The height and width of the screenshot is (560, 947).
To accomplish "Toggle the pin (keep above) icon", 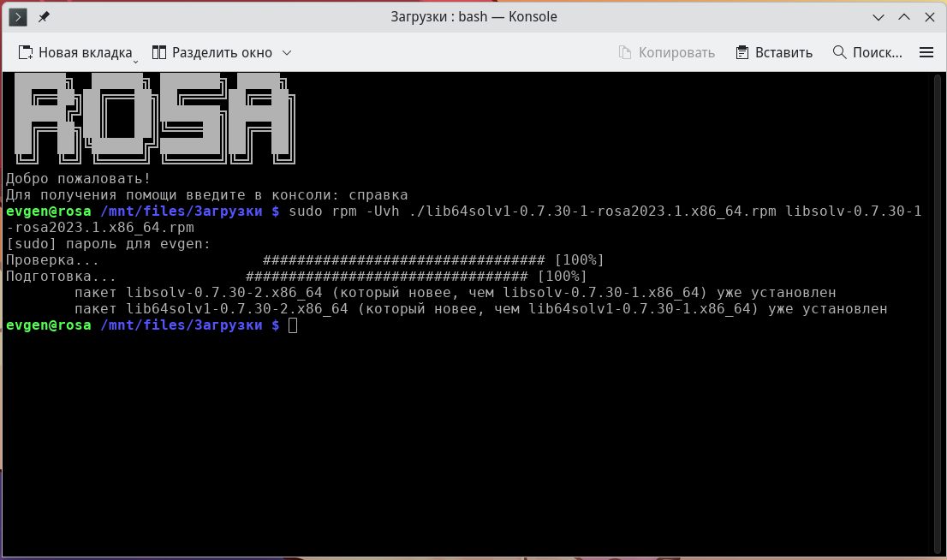I will tap(44, 17).
